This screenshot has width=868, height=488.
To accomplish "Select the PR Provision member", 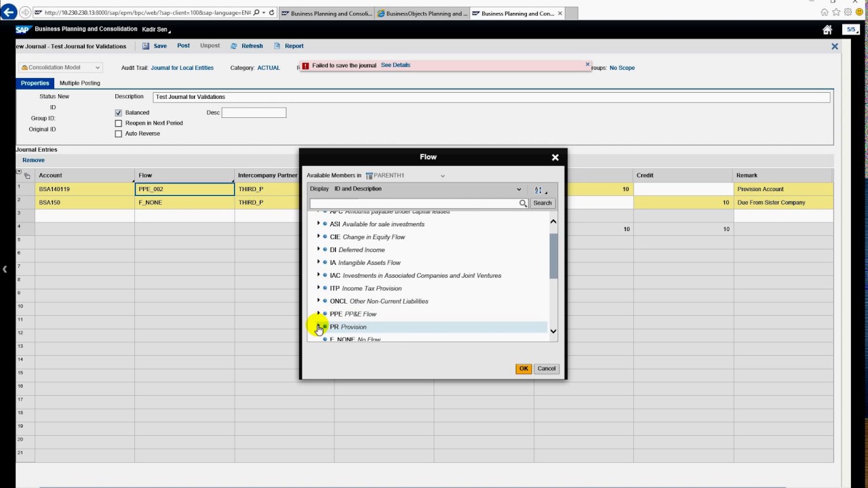I will 348,327.
